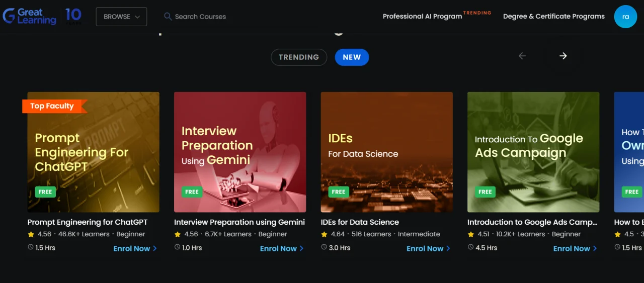Enrol Now in Interview Preparation using Gemini
The width and height of the screenshot is (644, 283).
click(x=282, y=248)
